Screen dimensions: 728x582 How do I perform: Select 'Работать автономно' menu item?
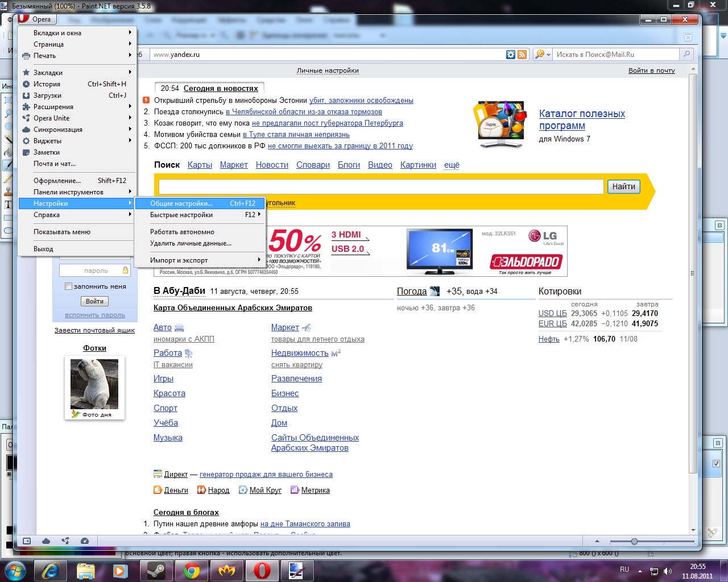pos(200,232)
